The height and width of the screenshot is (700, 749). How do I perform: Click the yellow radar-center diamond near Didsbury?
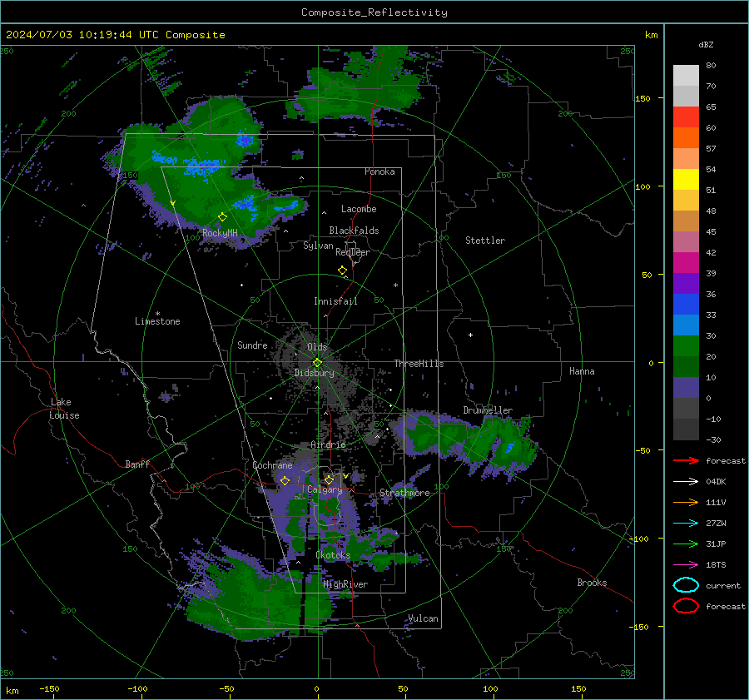click(317, 363)
